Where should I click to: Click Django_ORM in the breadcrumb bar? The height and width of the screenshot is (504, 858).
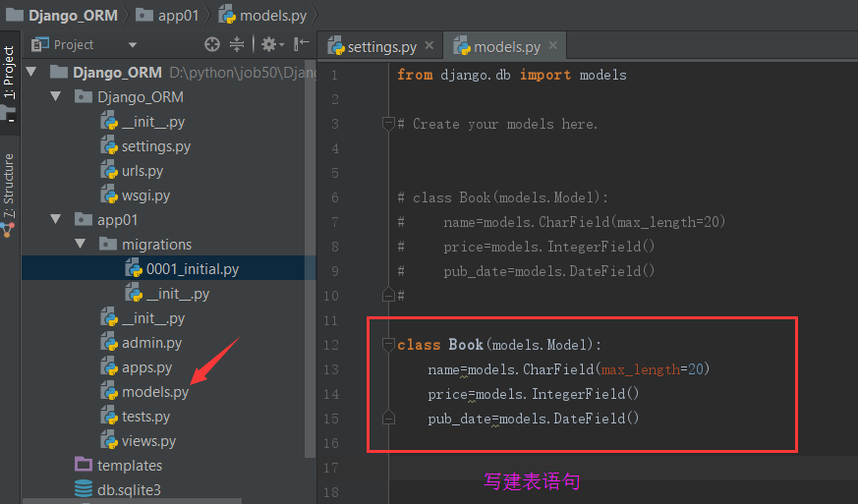(62, 16)
